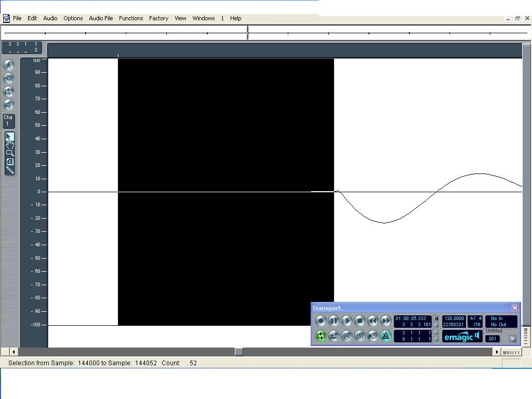Select the Pointer arrow tool
This screenshot has width=532, height=399.
9,137
